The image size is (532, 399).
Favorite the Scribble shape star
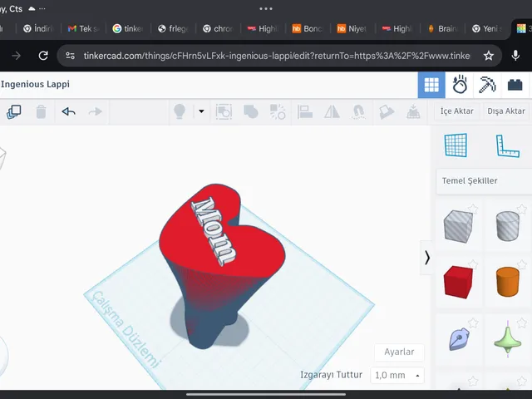(x=473, y=323)
